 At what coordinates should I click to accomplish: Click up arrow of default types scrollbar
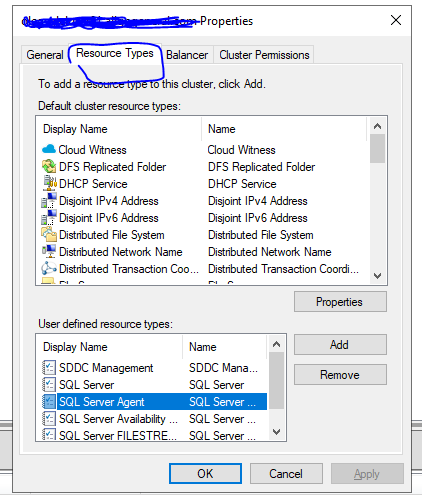point(377,126)
